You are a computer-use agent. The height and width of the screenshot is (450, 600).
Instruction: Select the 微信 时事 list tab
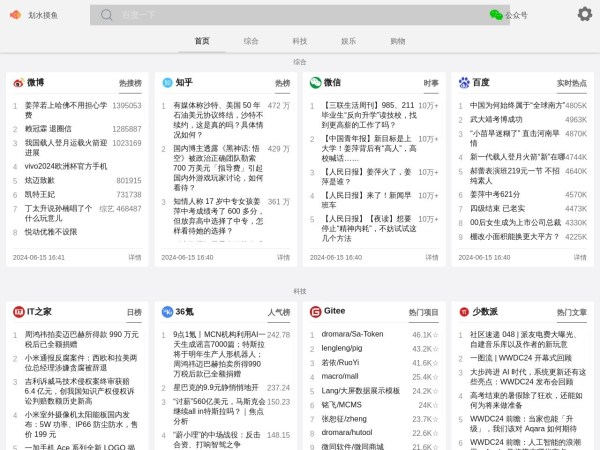click(x=431, y=83)
